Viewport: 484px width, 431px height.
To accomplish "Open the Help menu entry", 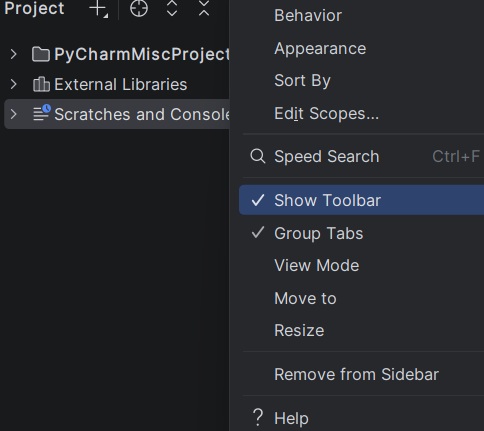I will pyautogui.click(x=361, y=418).
